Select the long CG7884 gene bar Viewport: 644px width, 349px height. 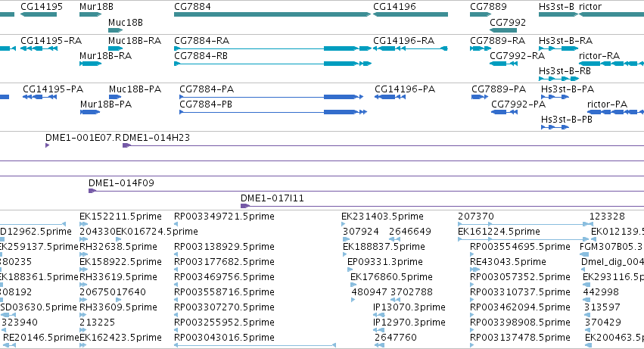[272, 14]
